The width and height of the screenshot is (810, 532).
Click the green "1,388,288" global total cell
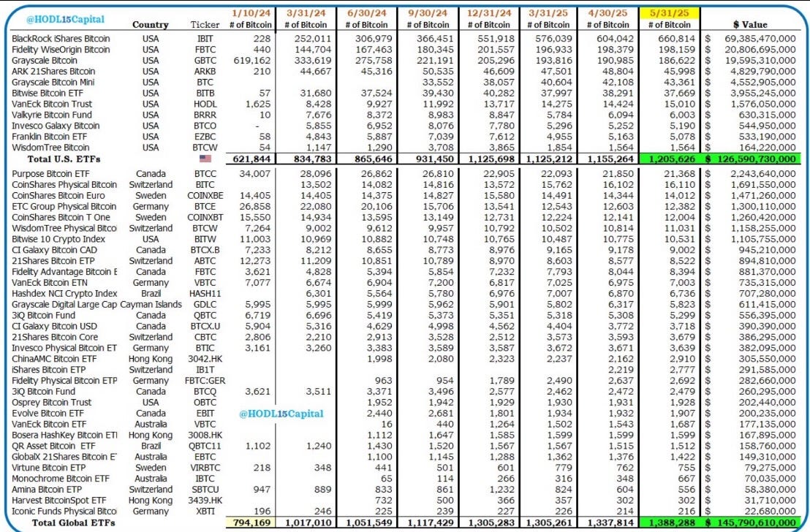pos(670,522)
